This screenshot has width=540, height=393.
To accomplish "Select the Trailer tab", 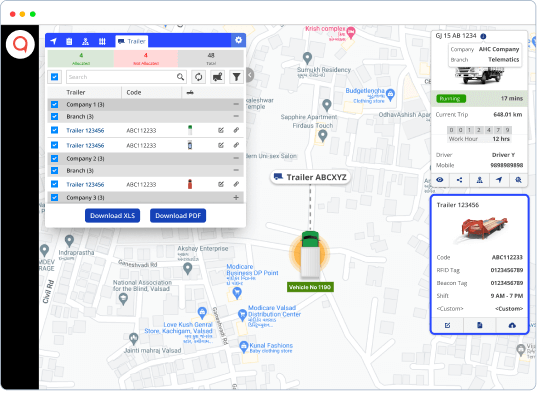I will [132, 41].
